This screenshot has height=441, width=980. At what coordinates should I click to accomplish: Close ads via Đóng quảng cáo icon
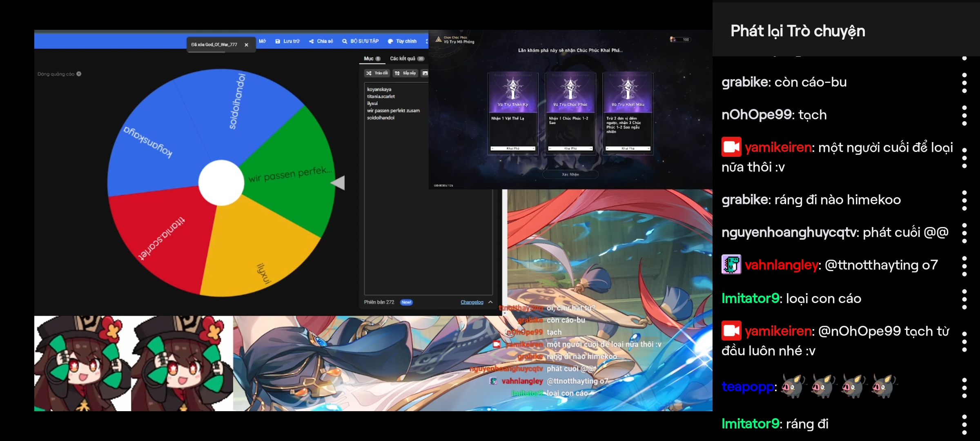[x=79, y=74]
